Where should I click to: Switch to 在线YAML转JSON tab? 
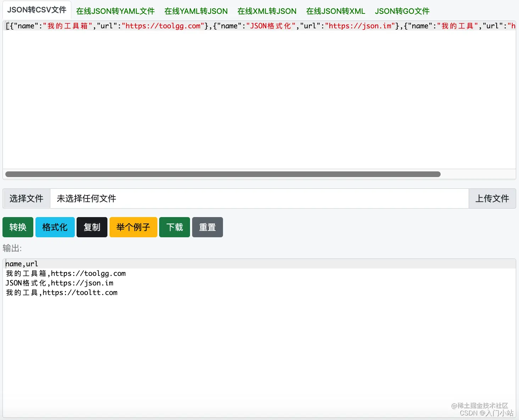point(196,11)
